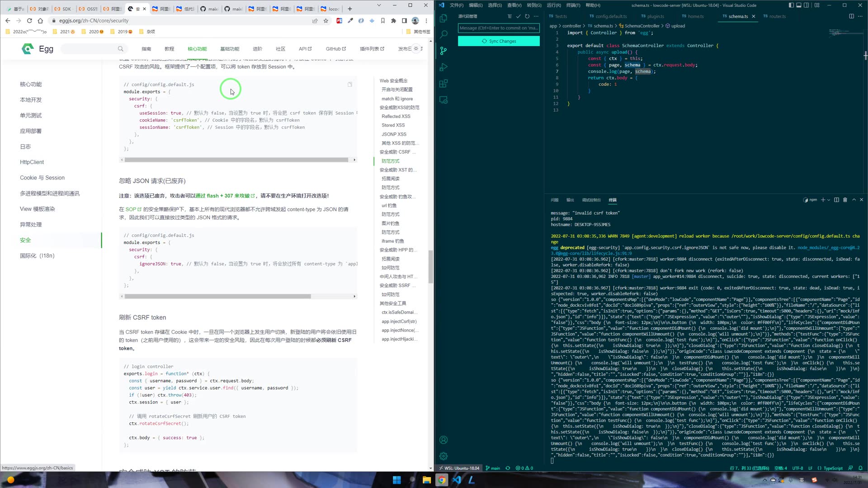Click the Run and Debug icon in VS Code sidebar
The height and width of the screenshot is (488, 868).
click(x=443, y=67)
